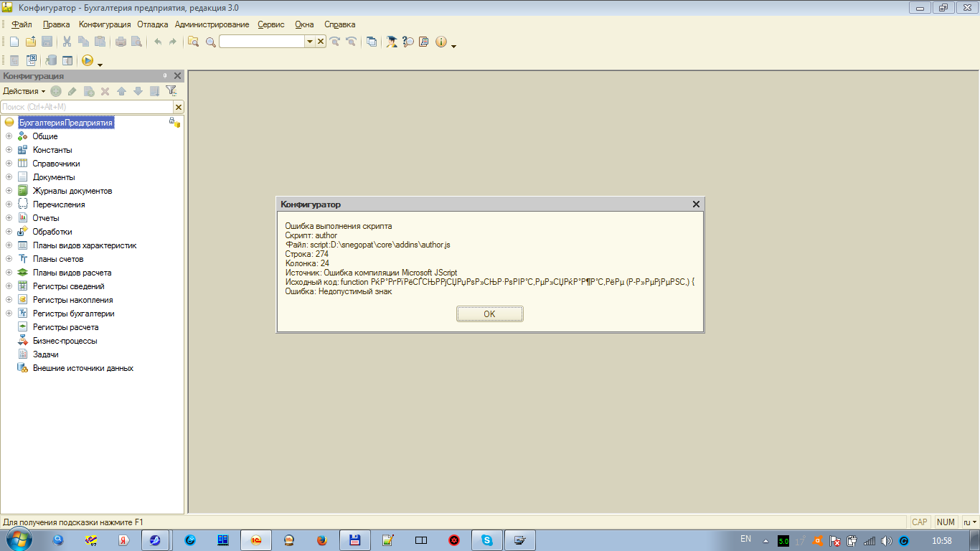
Task: Click inside the toolbar search text field
Action: pos(262,42)
